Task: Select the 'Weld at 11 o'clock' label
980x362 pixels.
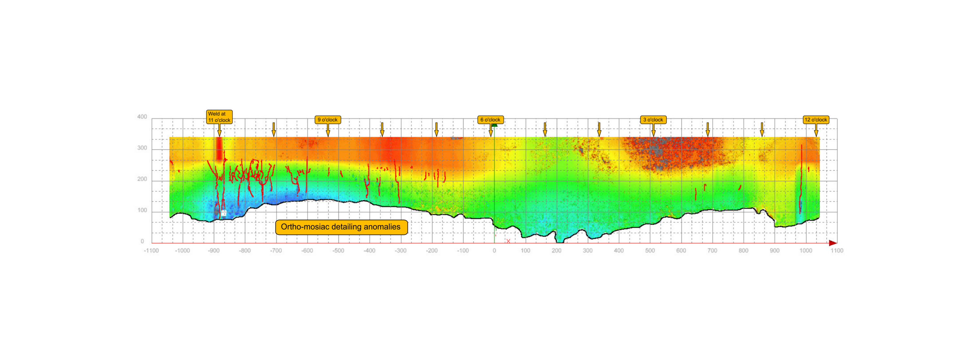Action: (219, 117)
